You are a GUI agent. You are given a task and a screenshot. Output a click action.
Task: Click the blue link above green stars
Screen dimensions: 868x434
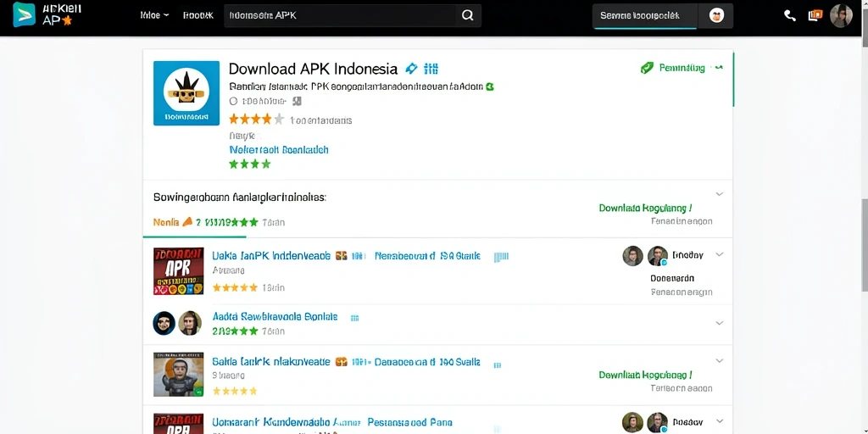pos(278,149)
